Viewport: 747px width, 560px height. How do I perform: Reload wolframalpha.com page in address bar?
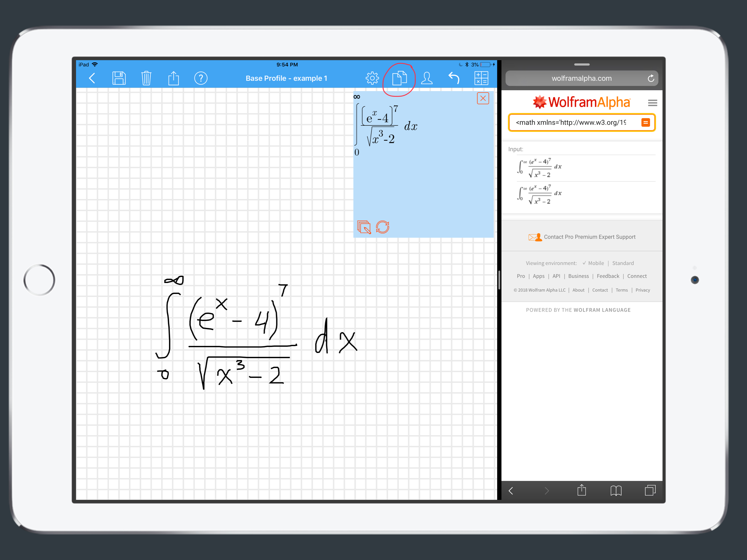click(651, 78)
